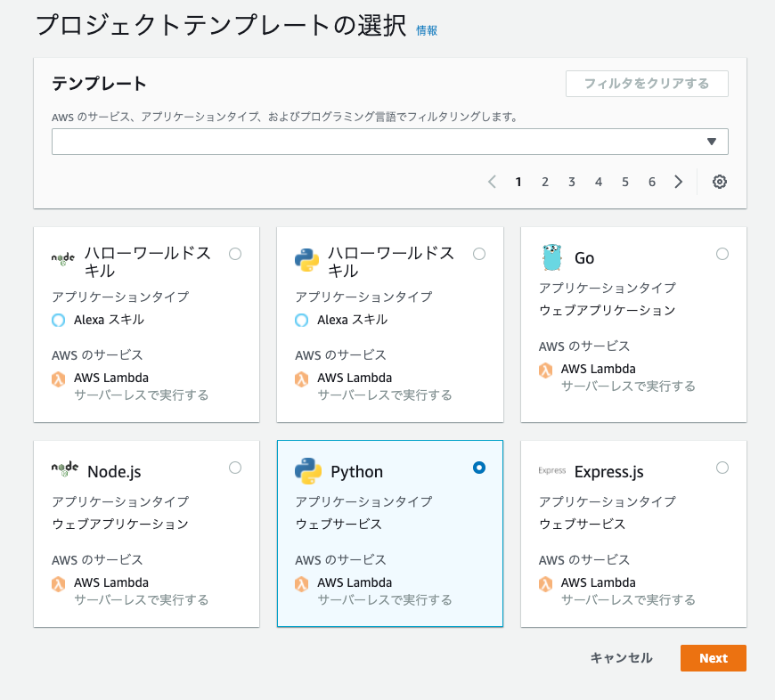Select the Go template radio button
Screen dimensions: 775x700
click(722, 254)
